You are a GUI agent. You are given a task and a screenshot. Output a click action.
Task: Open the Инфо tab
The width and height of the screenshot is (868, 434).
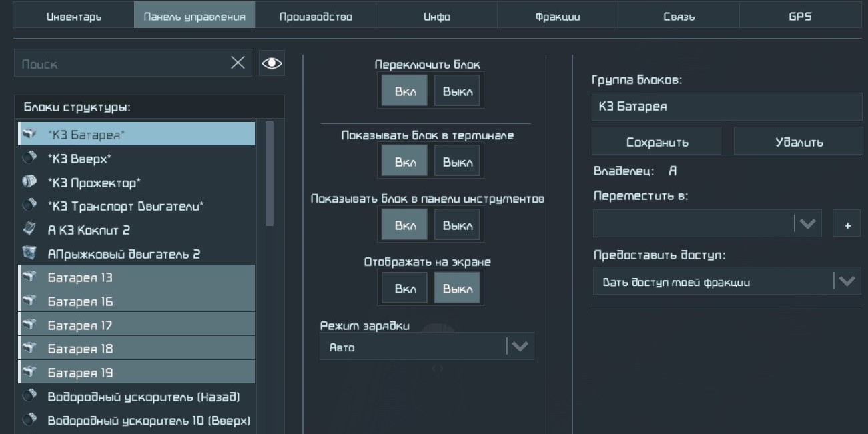[x=436, y=17]
